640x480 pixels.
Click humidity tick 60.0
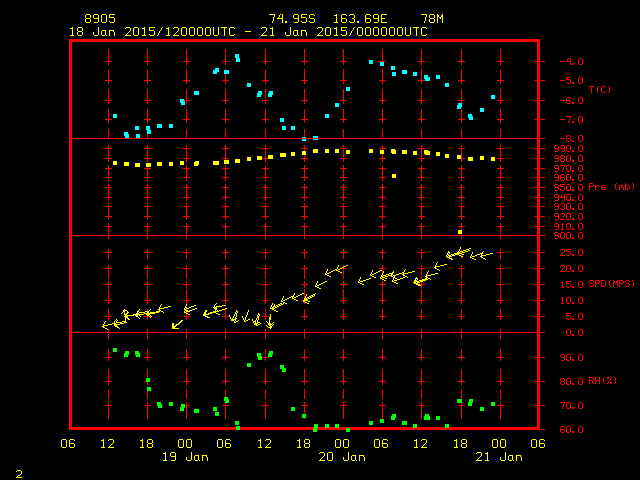click(x=571, y=429)
